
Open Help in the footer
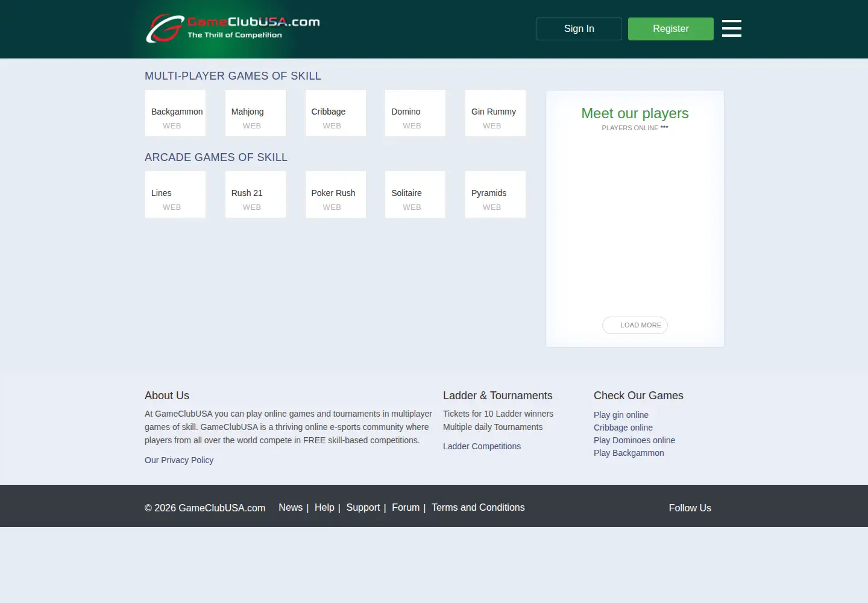click(x=324, y=508)
